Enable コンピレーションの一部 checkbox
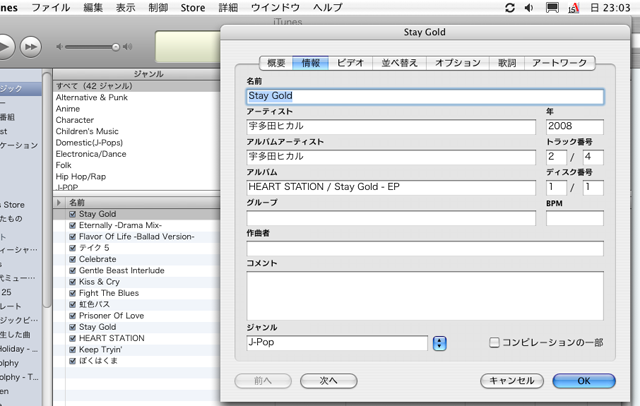Viewport: 640px width, 406px height. (494, 342)
